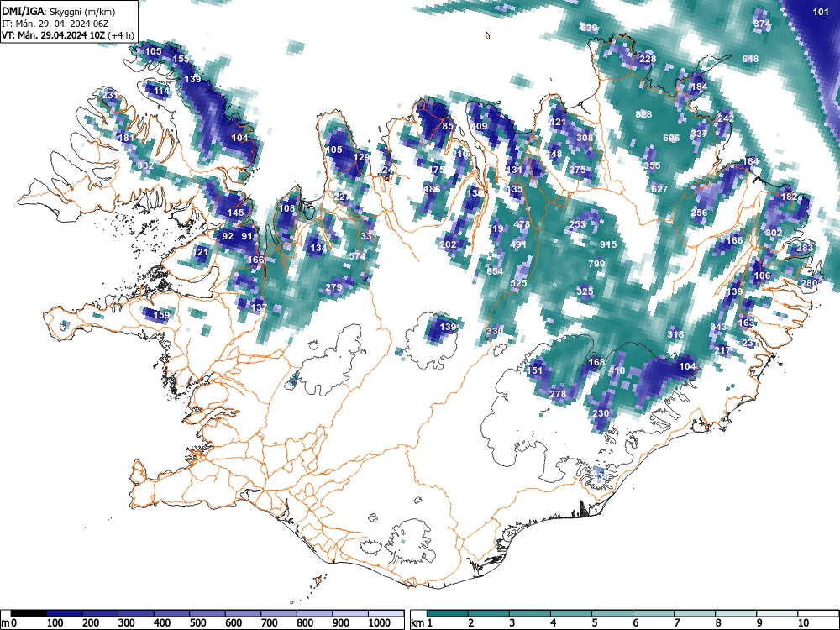The width and height of the screenshot is (840, 630).
Task: Click the visibility value 915
Action: (608, 244)
